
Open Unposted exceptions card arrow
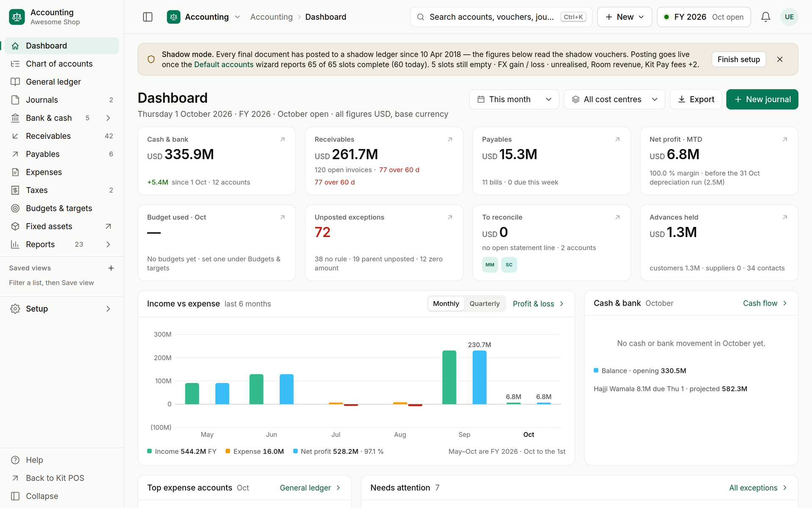tap(450, 217)
